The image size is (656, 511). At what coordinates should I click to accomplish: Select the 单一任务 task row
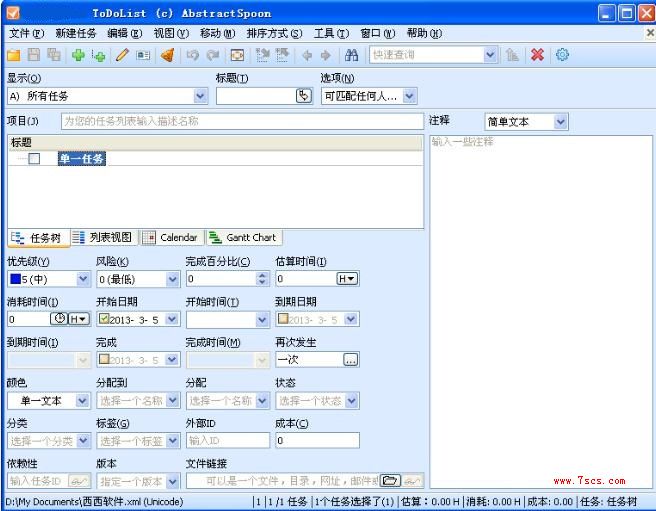click(x=215, y=159)
